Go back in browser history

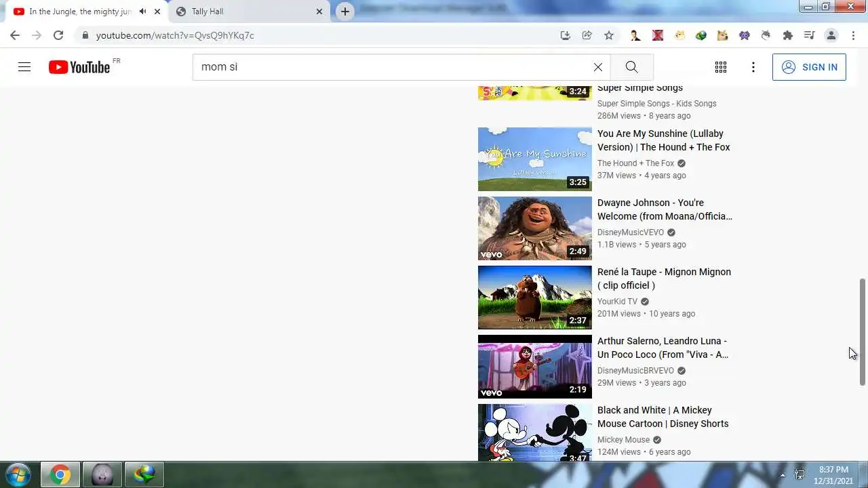15,35
